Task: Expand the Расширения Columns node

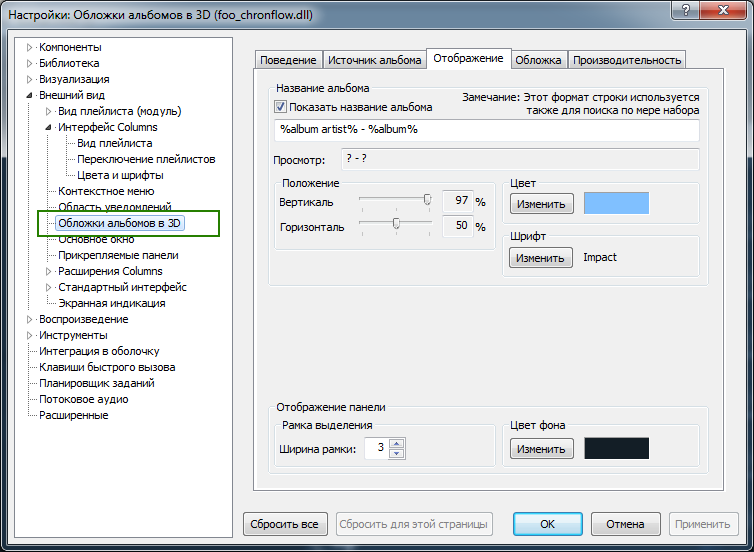Action: pyautogui.click(x=48, y=271)
